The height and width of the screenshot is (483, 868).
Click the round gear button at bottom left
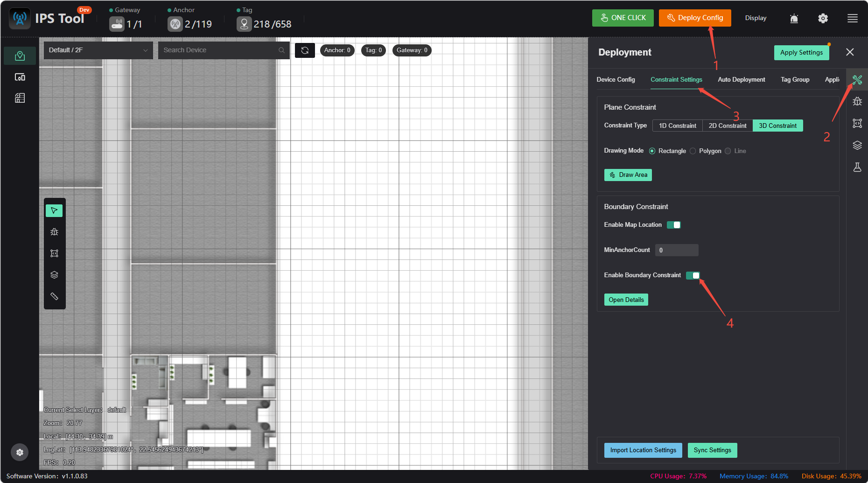pos(20,452)
